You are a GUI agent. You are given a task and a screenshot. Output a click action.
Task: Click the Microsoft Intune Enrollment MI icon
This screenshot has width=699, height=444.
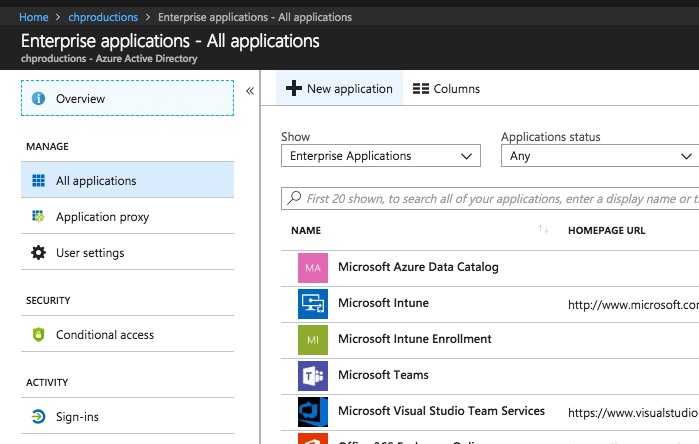313,340
